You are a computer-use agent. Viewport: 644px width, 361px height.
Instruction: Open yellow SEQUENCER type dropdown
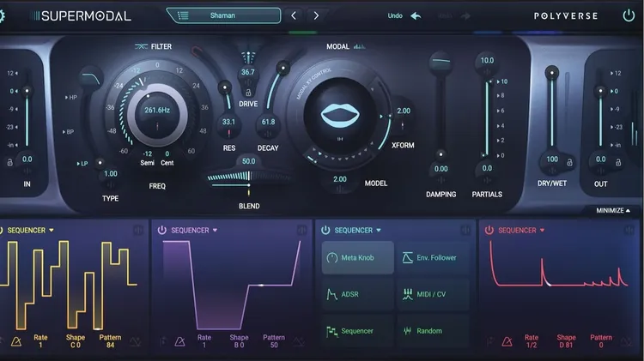coord(52,230)
